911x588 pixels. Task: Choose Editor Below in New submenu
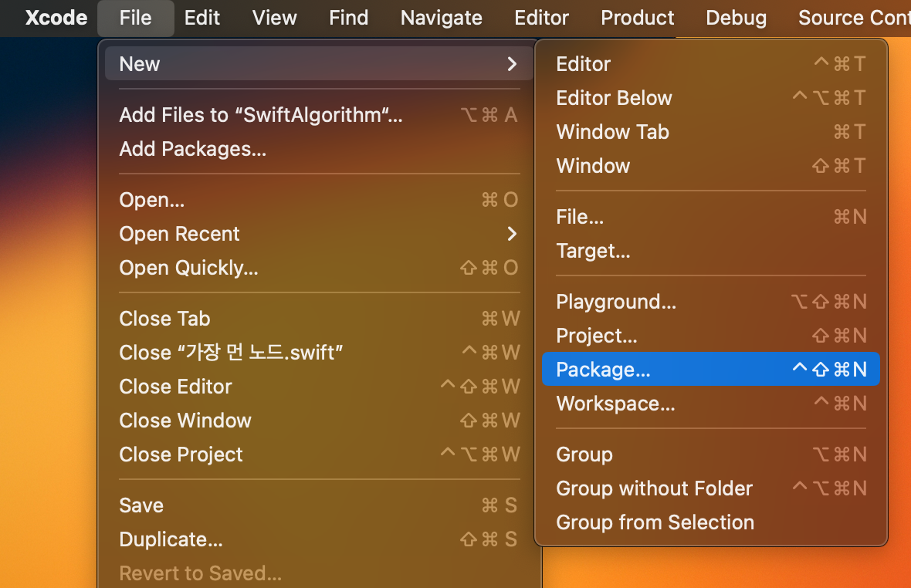click(711, 98)
